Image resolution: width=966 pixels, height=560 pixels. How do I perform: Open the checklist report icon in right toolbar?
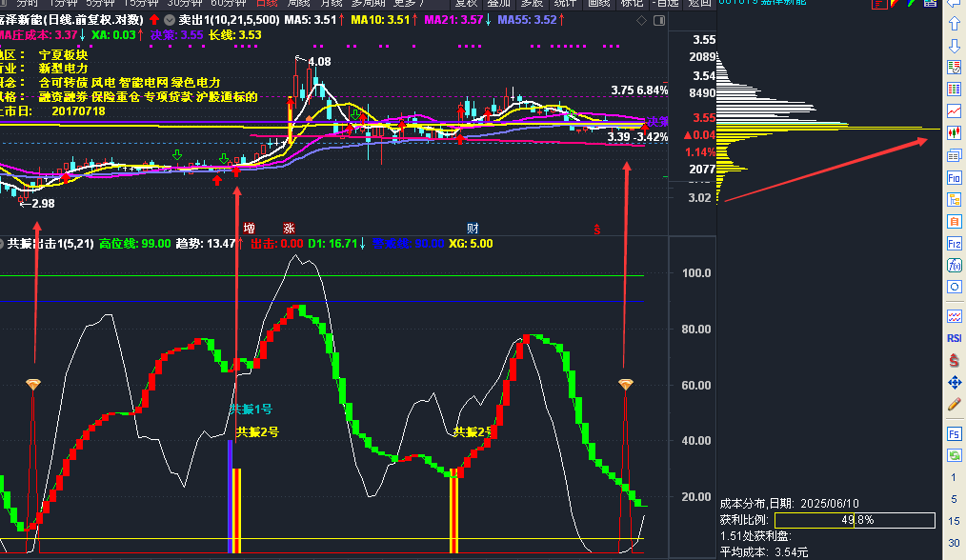[955, 68]
